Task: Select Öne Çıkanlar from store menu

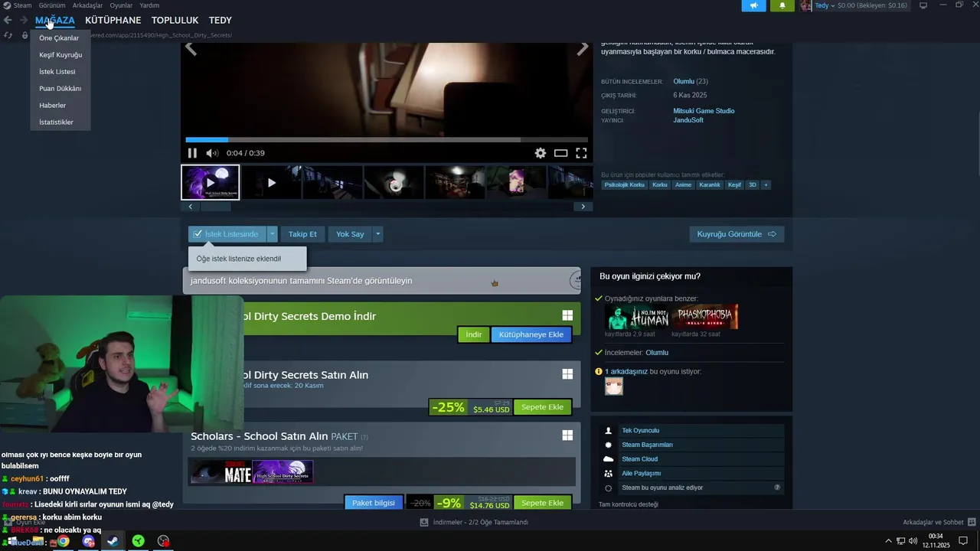Action: (x=60, y=38)
